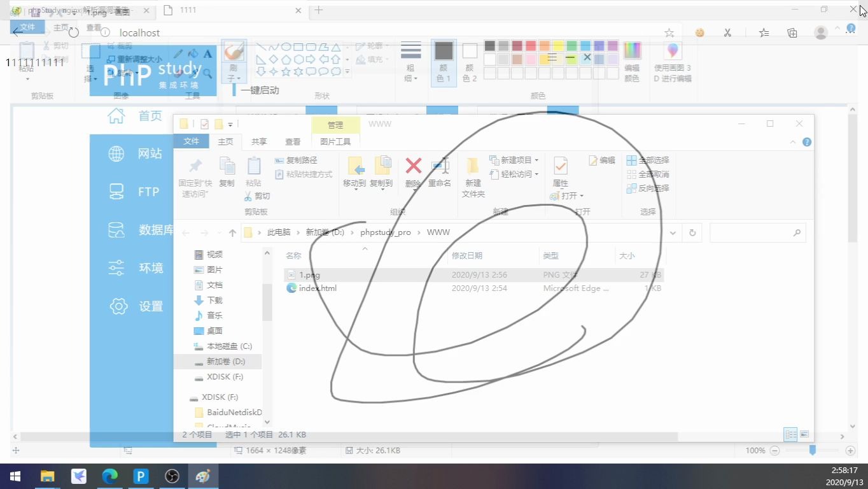Screen dimensions: 868x489
Task: Expand Explorer address bar history dropdown
Action: (x=673, y=233)
